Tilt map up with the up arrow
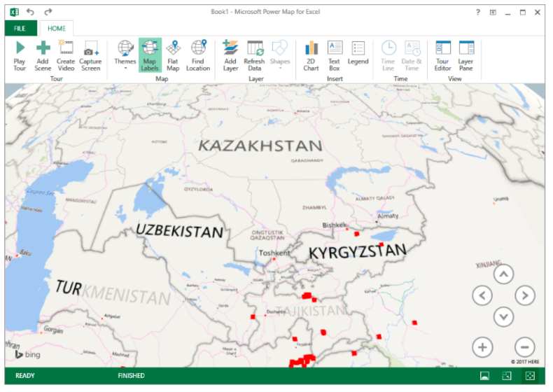553x392 pixels. (503, 274)
